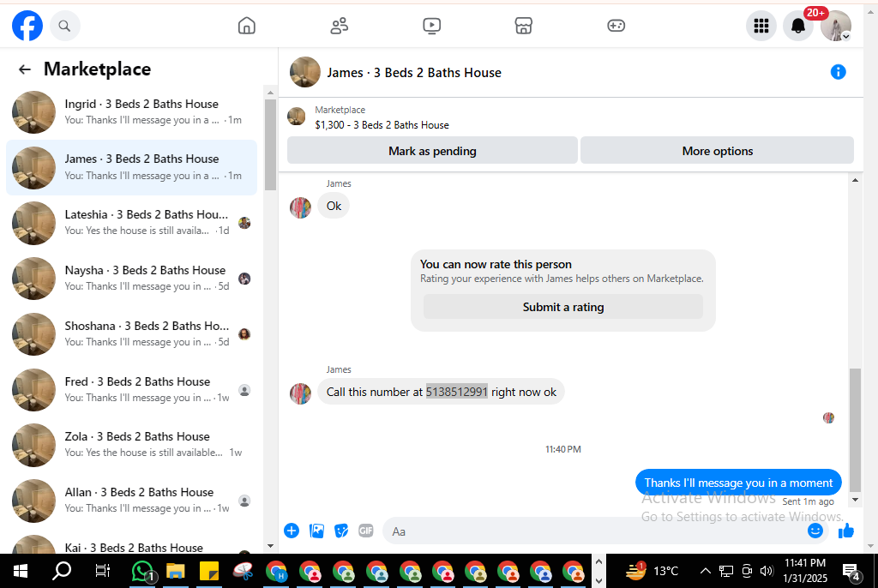Open Allan's conversation

(x=131, y=501)
